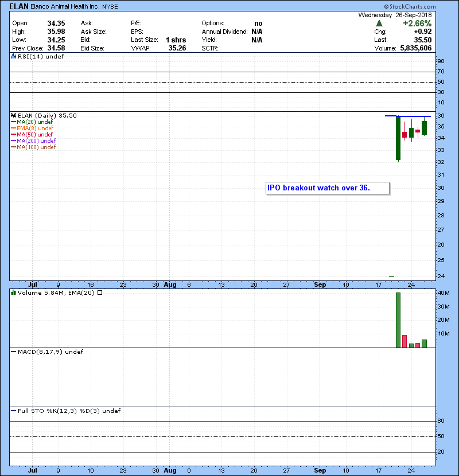Click the P/E label
The width and height of the screenshot is (459, 476).
pos(136,24)
